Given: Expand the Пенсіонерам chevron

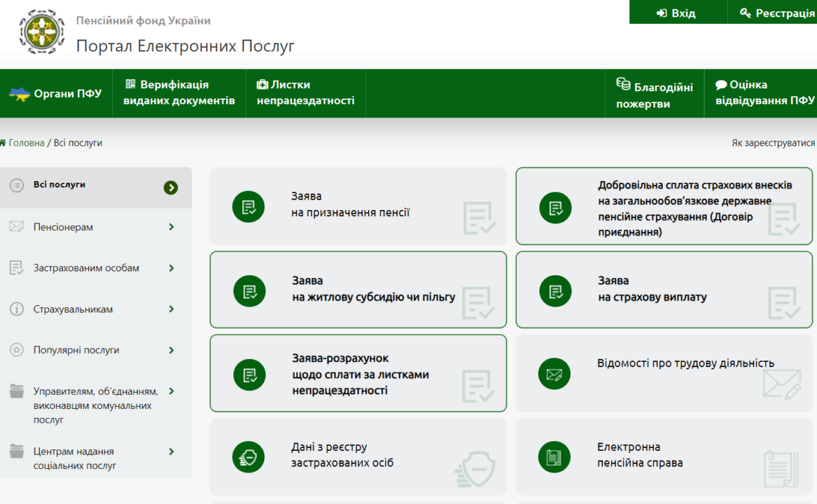Looking at the screenshot, I should [x=172, y=227].
